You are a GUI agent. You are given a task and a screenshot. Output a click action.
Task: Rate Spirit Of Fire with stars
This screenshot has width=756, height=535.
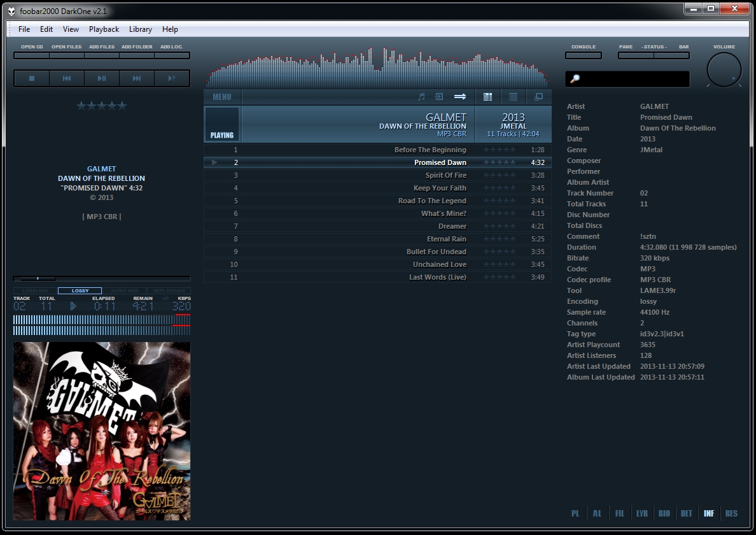tap(500, 176)
